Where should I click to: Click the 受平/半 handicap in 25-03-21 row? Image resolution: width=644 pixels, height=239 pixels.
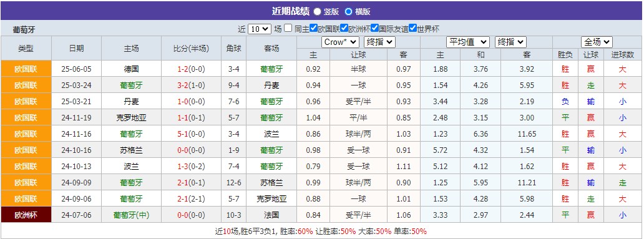point(358,102)
